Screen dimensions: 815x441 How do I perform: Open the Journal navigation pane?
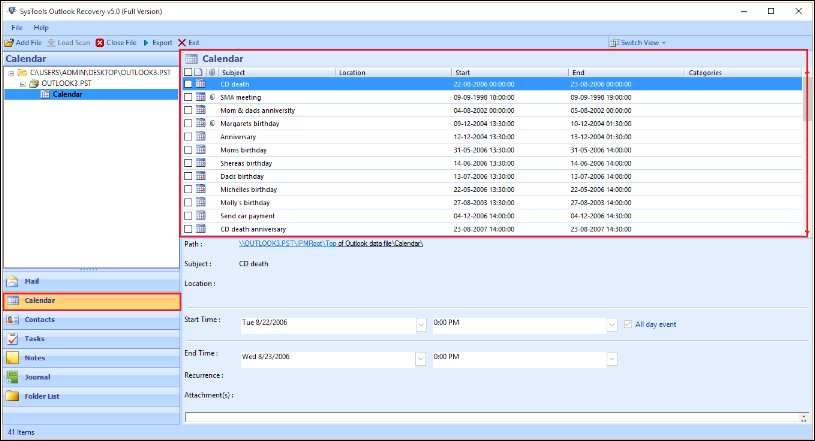91,377
